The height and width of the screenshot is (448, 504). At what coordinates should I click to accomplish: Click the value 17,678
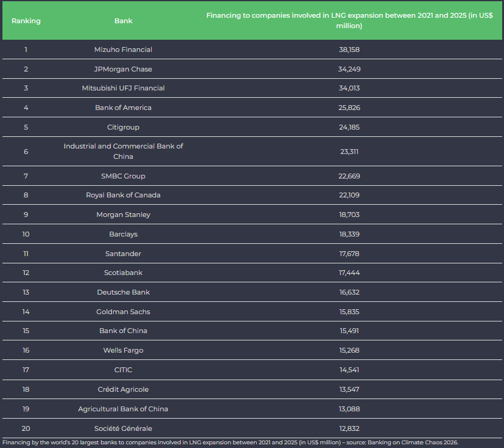coord(349,254)
